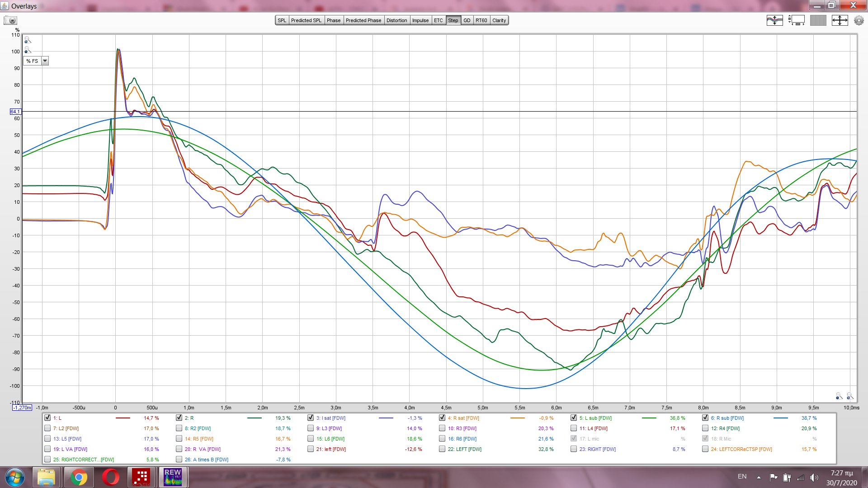Click the capture graph camera icon
This screenshot has height=488, width=868.
click(x=10, y=20)
